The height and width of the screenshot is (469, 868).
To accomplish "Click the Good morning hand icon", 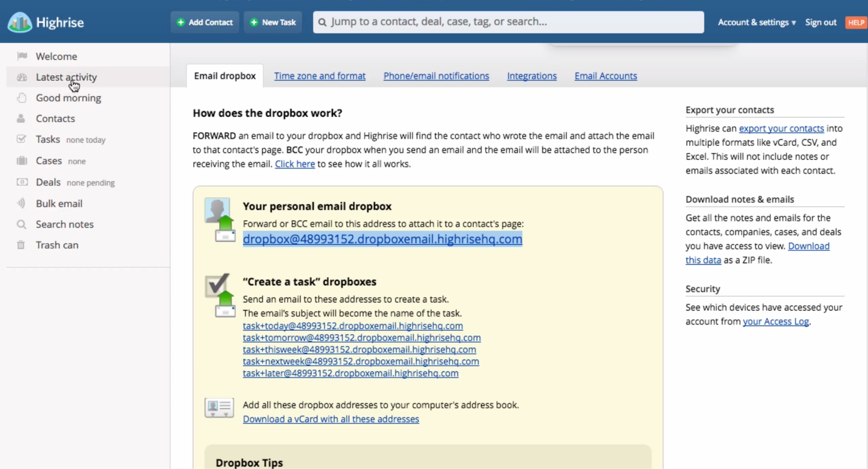I will point(22,98).
